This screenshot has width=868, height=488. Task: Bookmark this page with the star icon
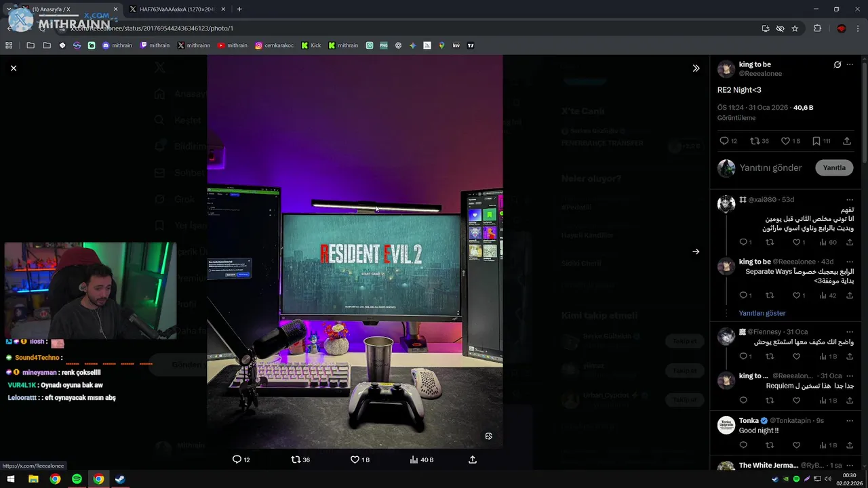click(795, 28)
